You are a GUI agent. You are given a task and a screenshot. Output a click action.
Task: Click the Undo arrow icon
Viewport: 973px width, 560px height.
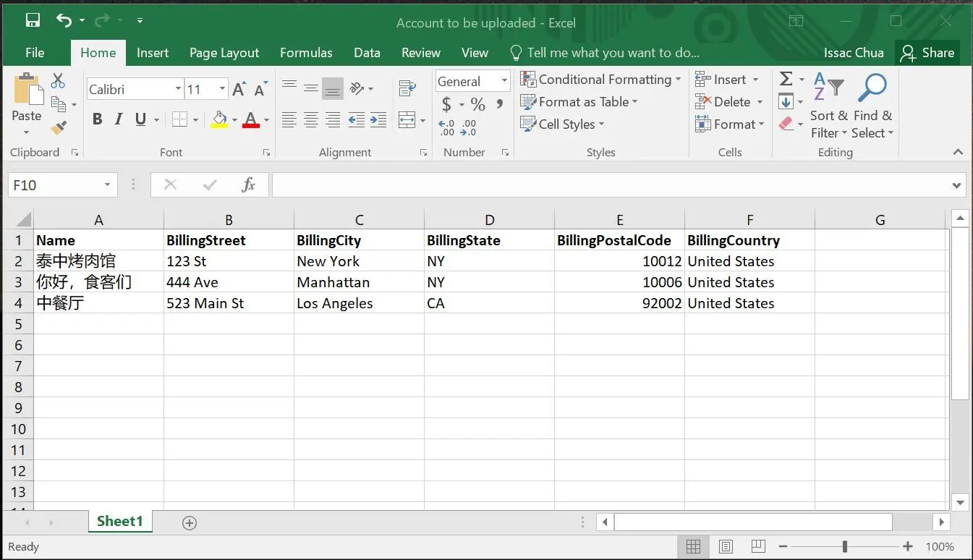pos(64,20)
